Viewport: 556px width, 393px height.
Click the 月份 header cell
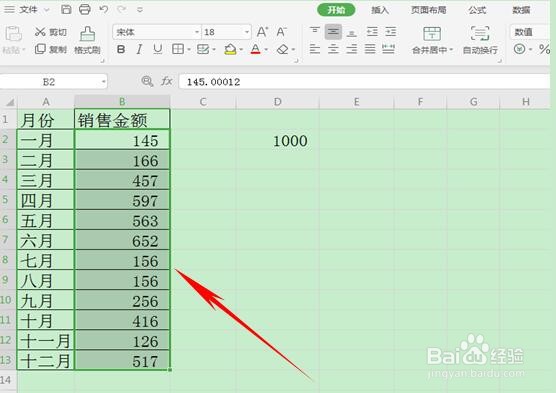pos(45,120)
